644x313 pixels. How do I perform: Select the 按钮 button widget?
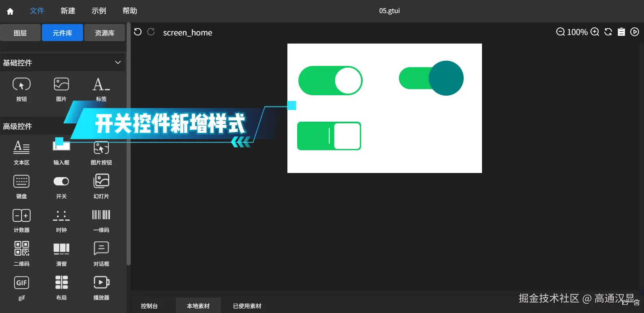22,90
